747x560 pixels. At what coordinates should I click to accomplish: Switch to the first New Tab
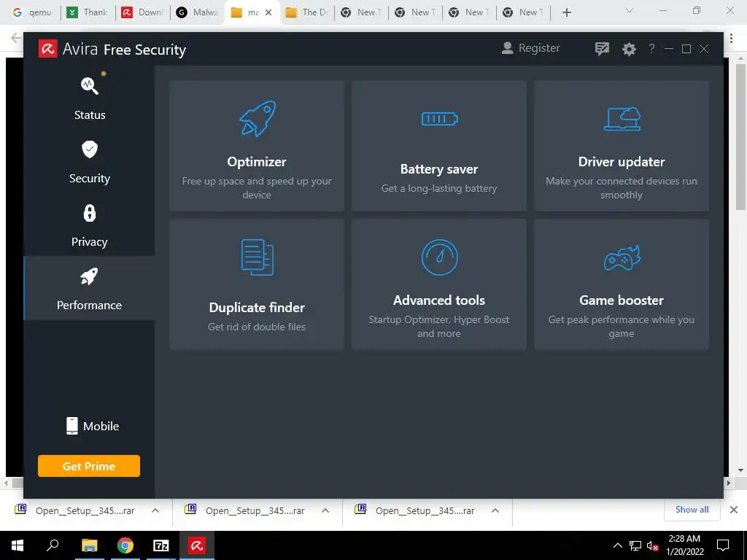[x=360, y=12]
